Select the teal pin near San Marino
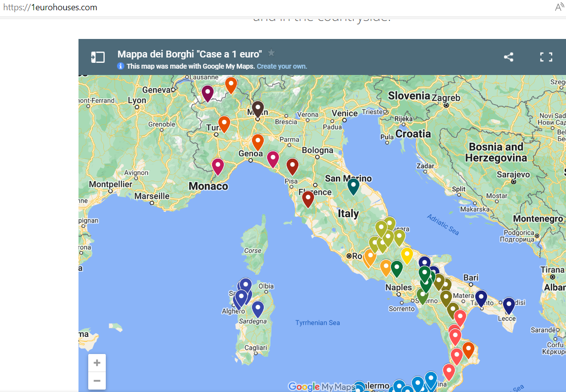 [x=353, y=186]
